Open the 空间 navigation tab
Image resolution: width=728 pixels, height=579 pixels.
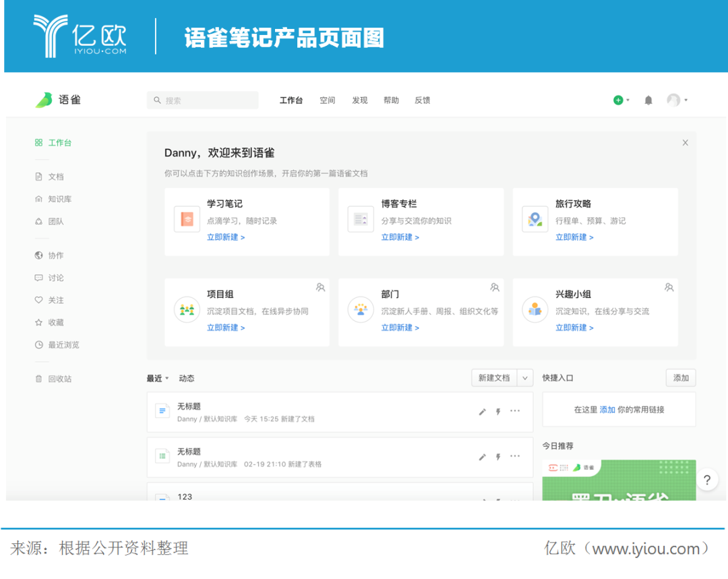[328, 100]
